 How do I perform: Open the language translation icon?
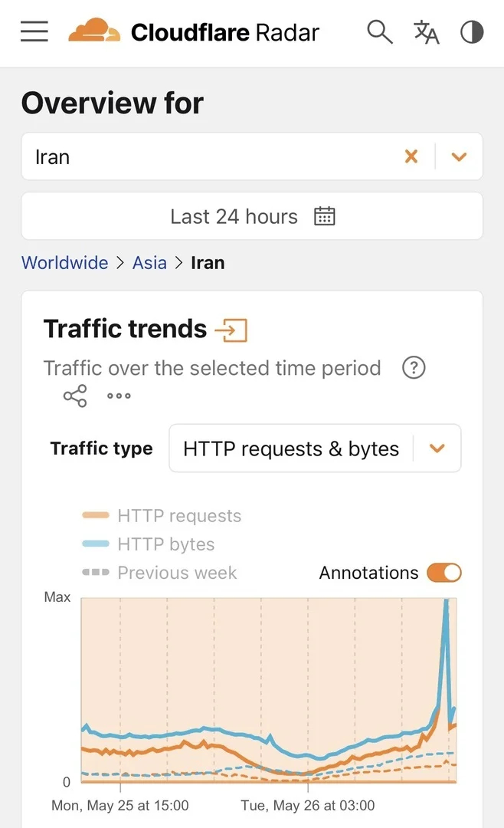427,32
